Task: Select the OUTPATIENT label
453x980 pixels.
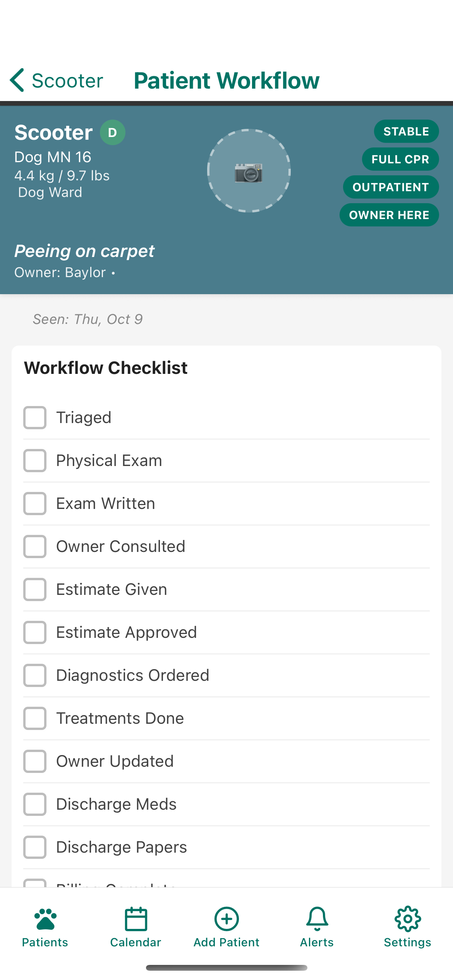Action: [391, 187]
